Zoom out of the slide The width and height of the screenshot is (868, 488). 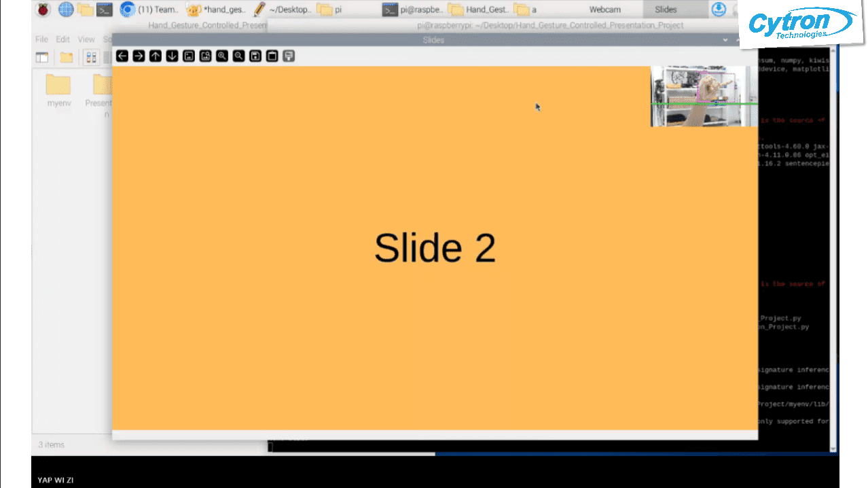[238, 56]
